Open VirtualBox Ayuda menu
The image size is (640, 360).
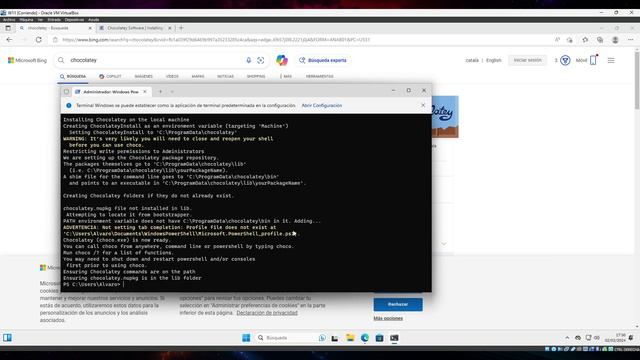coord(93,20)
